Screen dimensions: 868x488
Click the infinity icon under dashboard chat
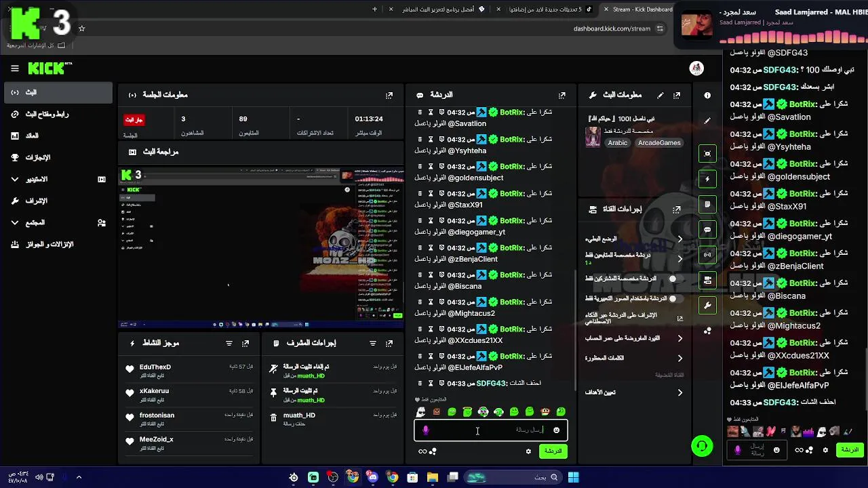pyautogui.click(x=422, y=451)
